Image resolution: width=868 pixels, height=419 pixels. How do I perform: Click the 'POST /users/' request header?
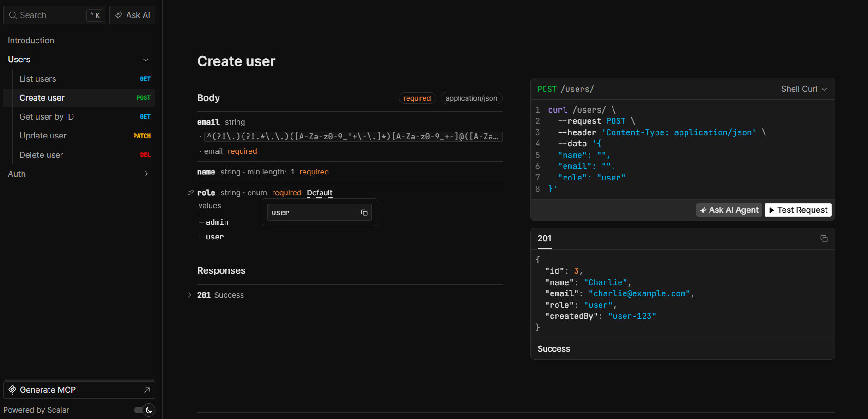tap(565, 89)
